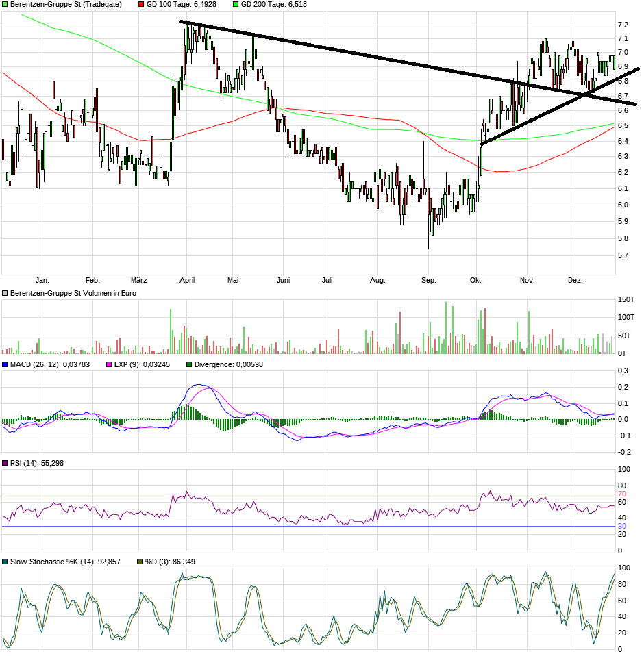Viewport: 644px width, 656px height.
Task: Click the 'Berentzen-Gruppe St (Tradegate)' title text
Action: [x=66, y=4]
